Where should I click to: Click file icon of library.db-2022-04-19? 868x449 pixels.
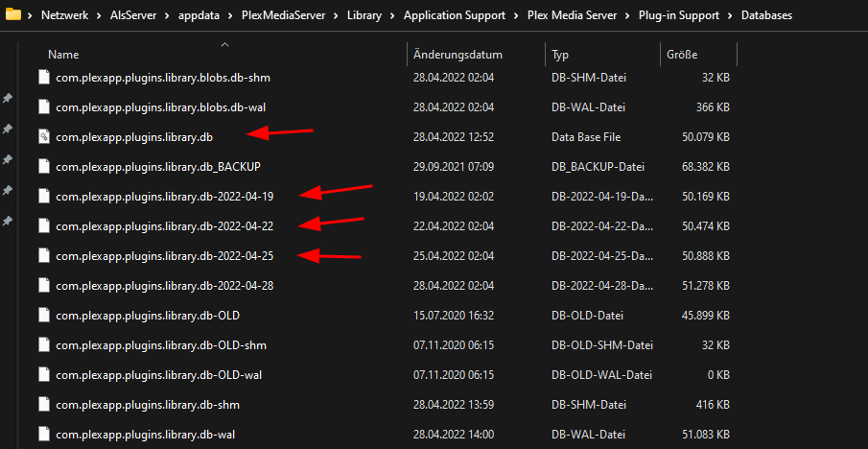(x=44, y=197)
